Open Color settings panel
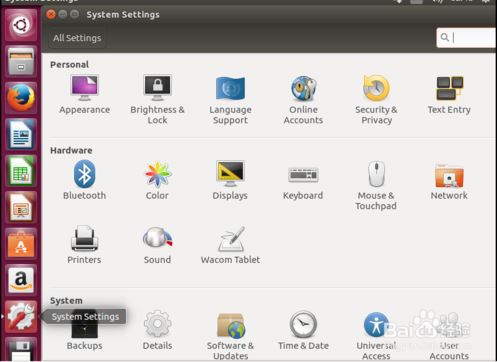This screenshot has height=362, width=497. [157, 180]
